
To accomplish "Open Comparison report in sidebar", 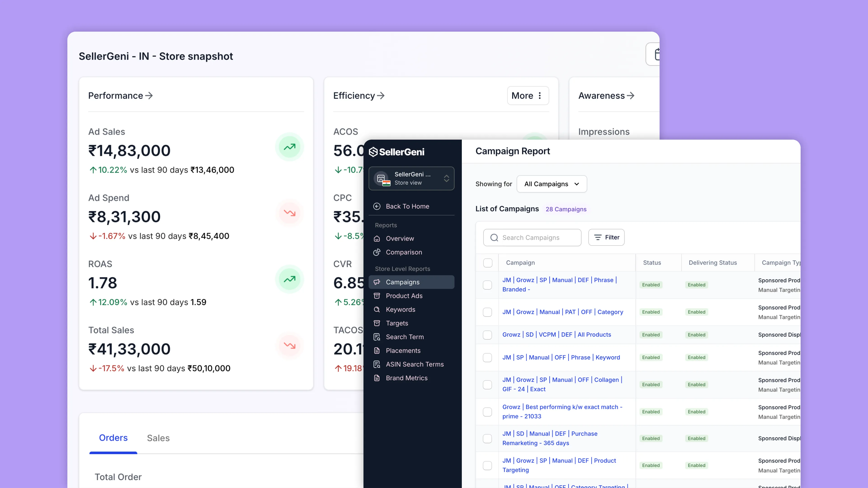I will click(x=411, y=252).
